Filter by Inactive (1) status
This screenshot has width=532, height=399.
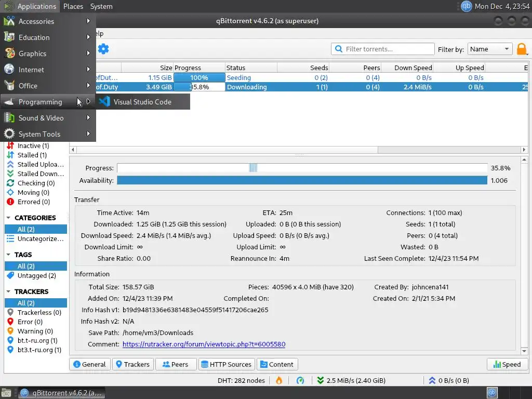coord(33,145)
